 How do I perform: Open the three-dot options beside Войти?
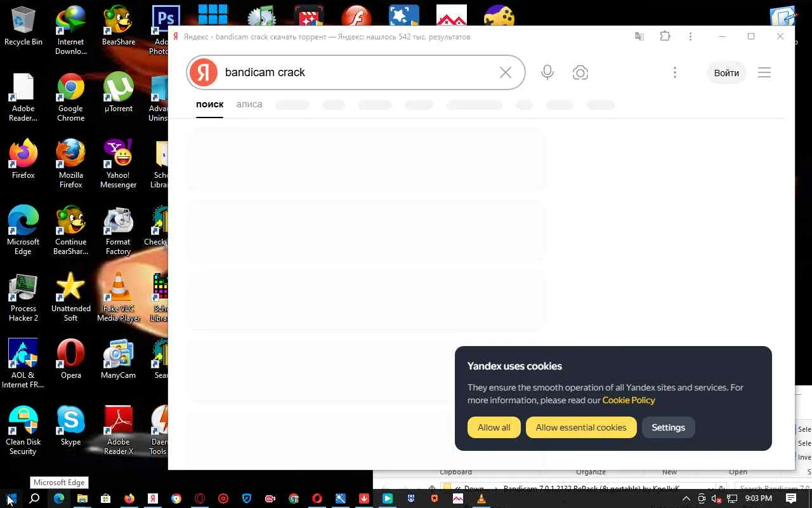tap(675, 72)
